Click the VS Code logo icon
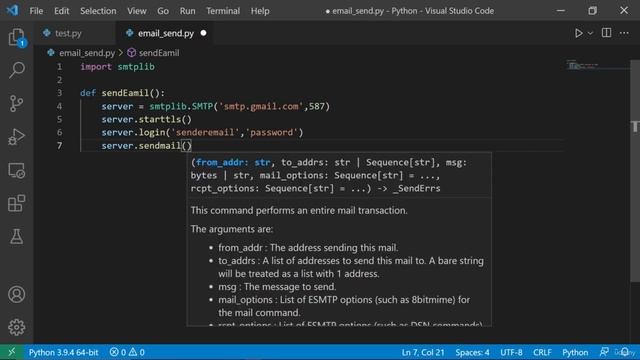Viewport: 640px width, 360px height. coord(12,10)
